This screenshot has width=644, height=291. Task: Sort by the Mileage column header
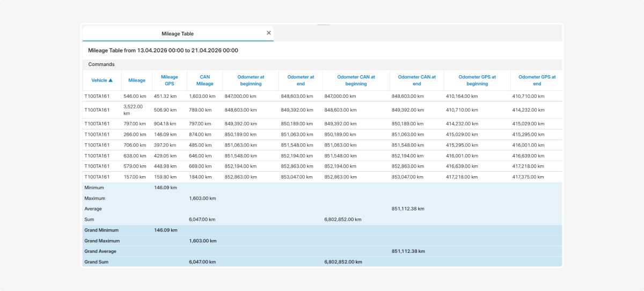[137, 81]
